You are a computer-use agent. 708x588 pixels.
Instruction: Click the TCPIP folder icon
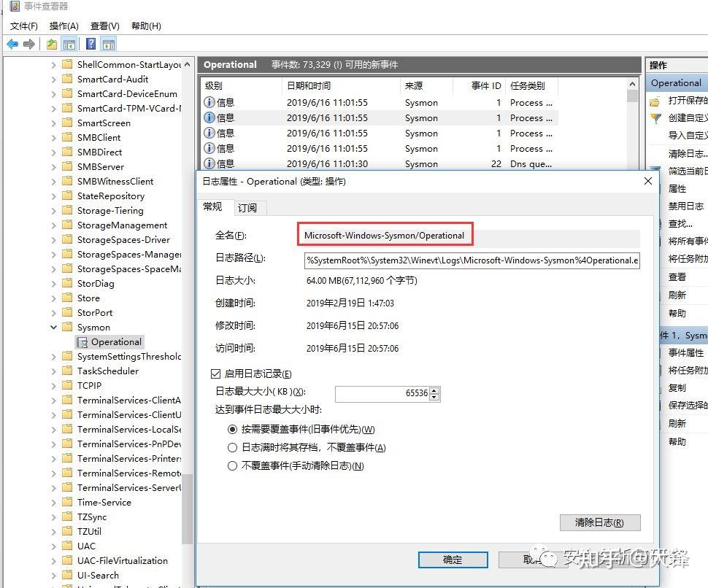click(67, 385)
